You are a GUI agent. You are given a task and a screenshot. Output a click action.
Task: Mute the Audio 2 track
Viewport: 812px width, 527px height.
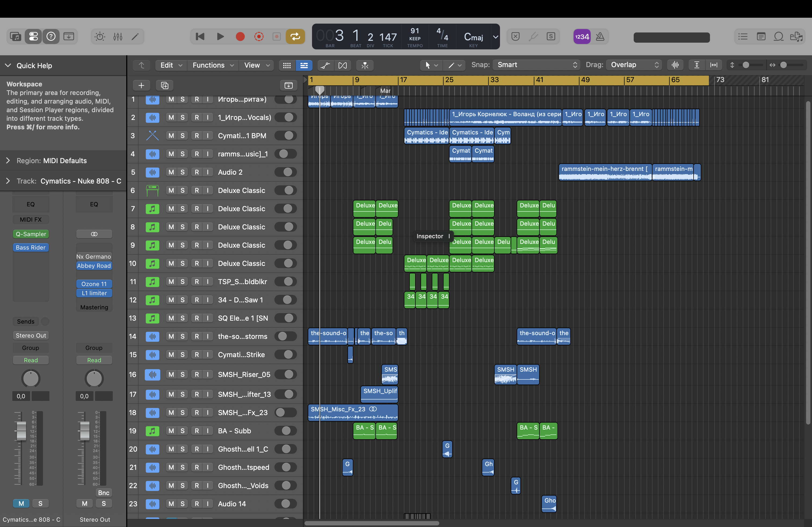click(x=171, y=172)
